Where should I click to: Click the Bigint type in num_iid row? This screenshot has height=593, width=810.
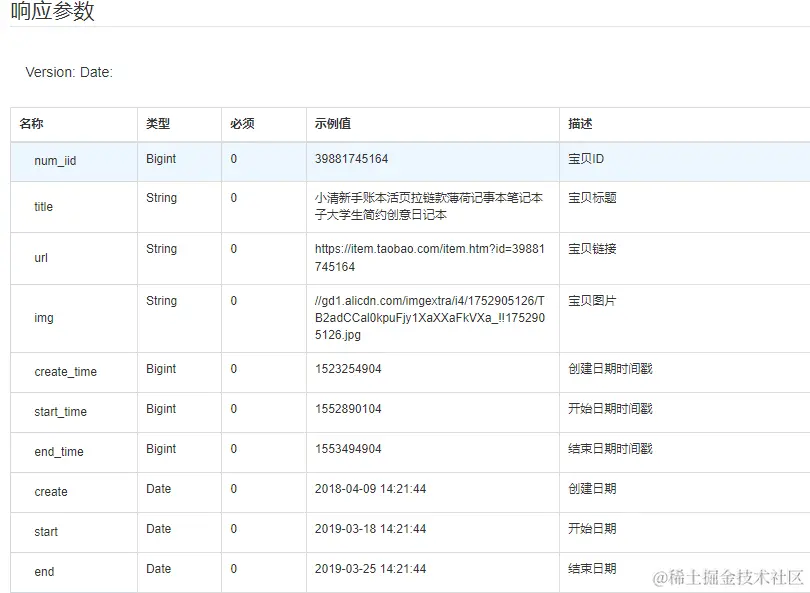tap(161, 159)
